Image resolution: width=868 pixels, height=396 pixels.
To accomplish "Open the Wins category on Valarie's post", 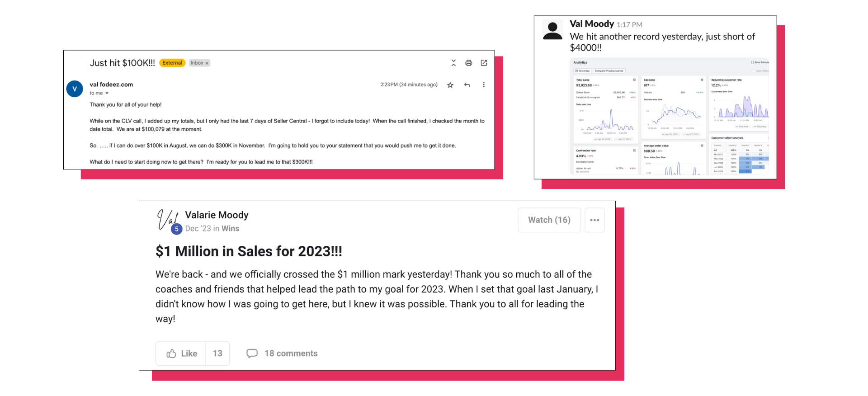I will tap(231, 229).
